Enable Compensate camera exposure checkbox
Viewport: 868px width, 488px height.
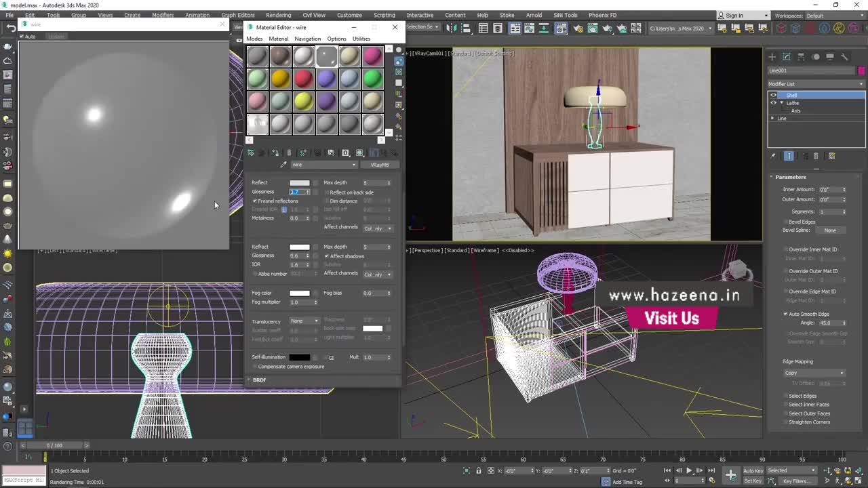point(255,367)
